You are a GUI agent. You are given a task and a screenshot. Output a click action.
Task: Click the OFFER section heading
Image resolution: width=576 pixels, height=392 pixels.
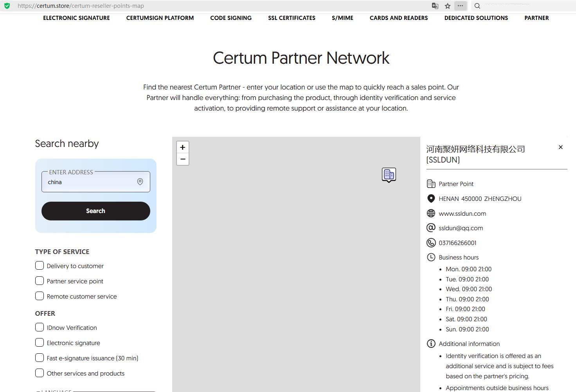click(45, 313)
